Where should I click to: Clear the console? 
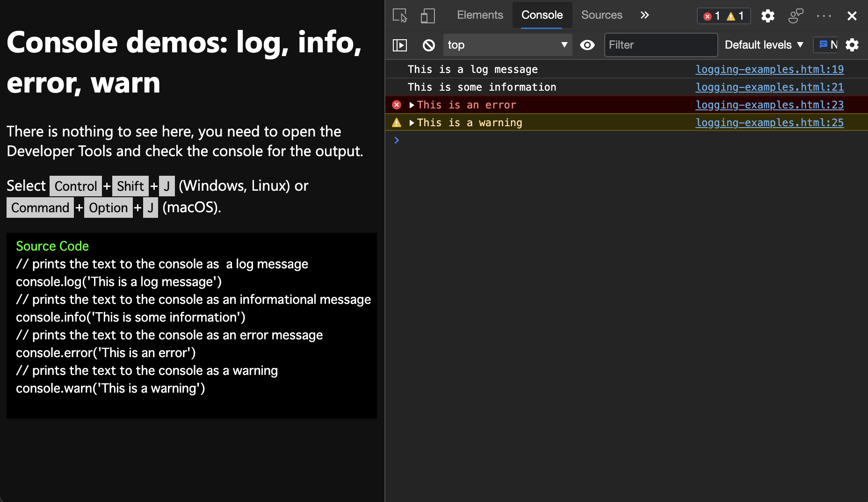(428, 45)
